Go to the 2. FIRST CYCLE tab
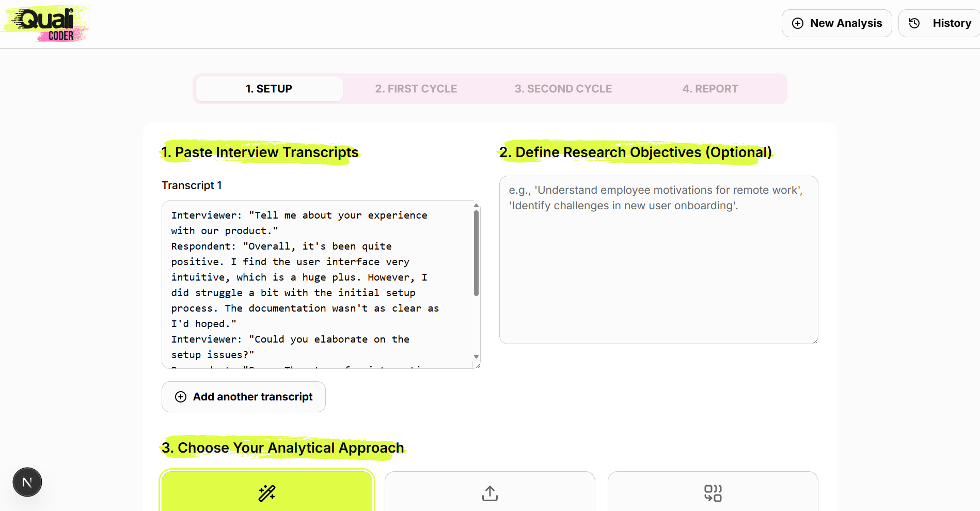This screenshot has height=511, width=980. coord(416,89)
